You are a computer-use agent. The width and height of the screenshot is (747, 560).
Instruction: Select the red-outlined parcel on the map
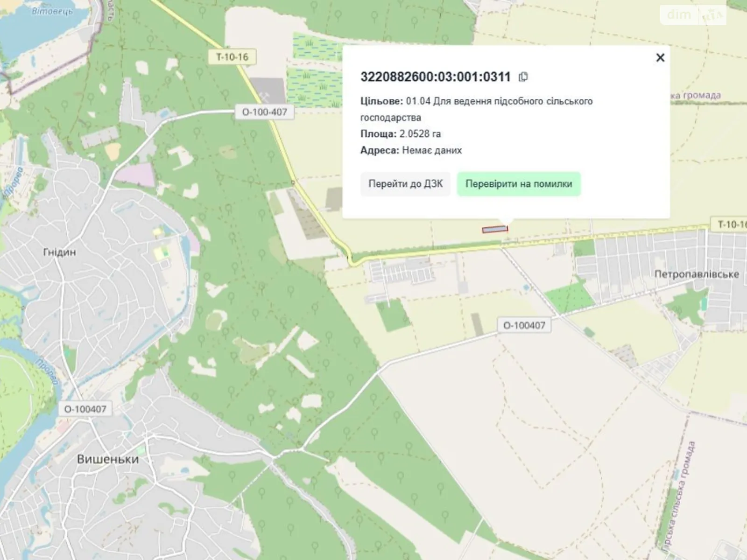click(x=495, y=229)
